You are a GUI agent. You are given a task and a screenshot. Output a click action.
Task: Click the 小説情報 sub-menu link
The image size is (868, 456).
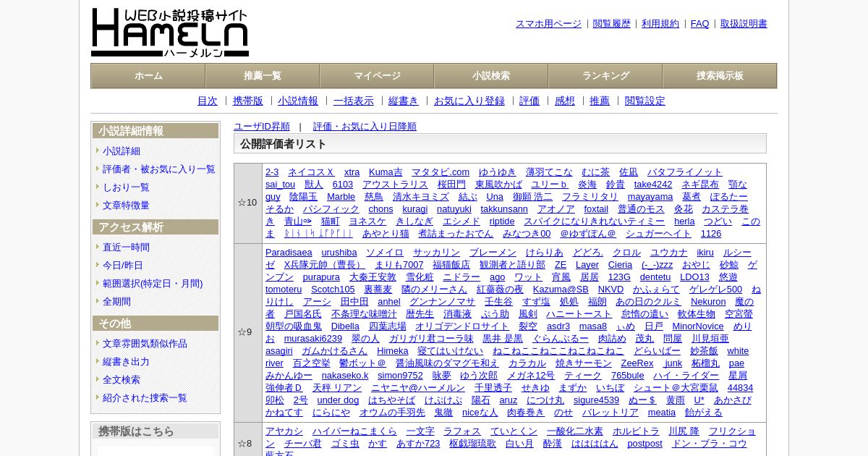click(x=298, y=101)
